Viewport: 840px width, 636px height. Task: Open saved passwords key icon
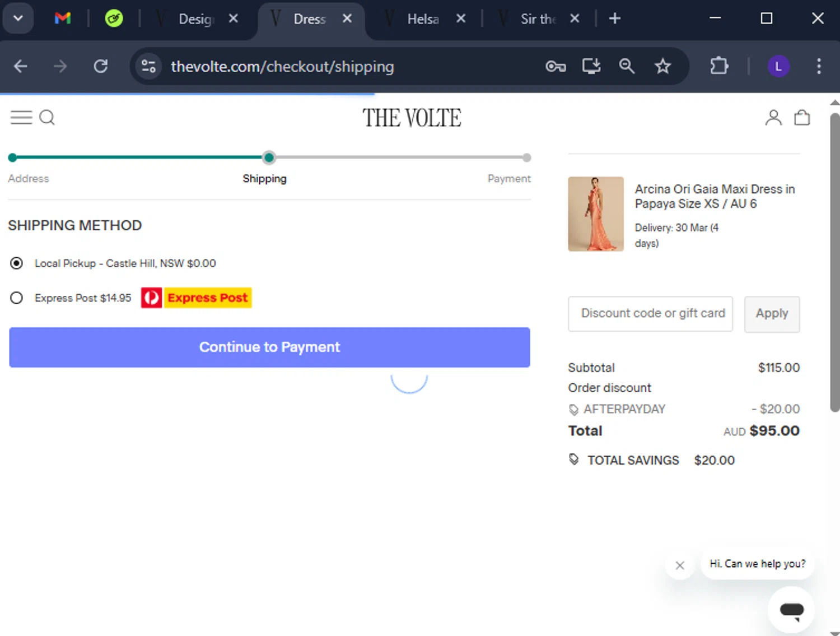coord(556,67)
